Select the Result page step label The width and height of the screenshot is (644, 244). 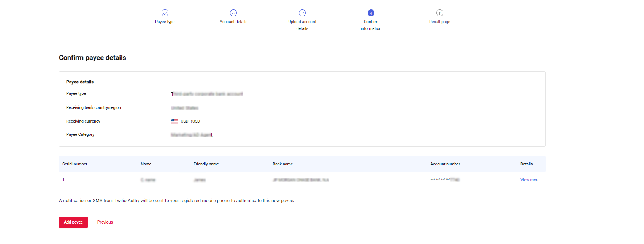439,22
